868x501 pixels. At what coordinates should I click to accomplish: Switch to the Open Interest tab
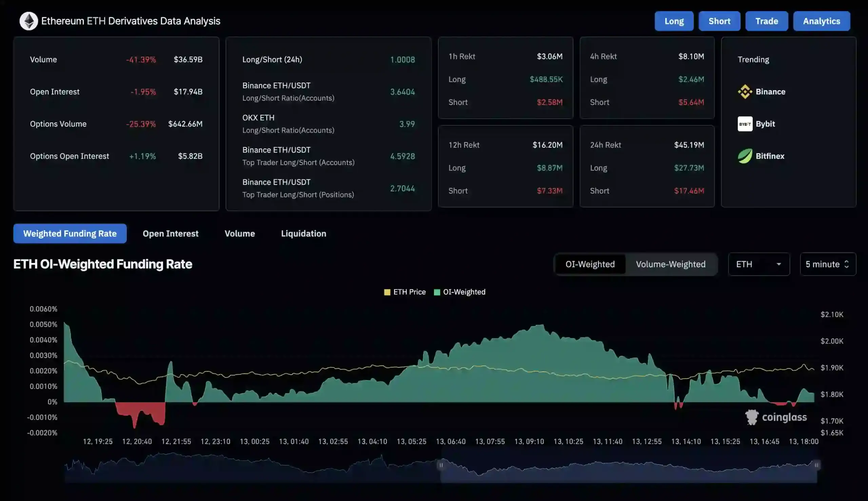(x=170, y=233)
